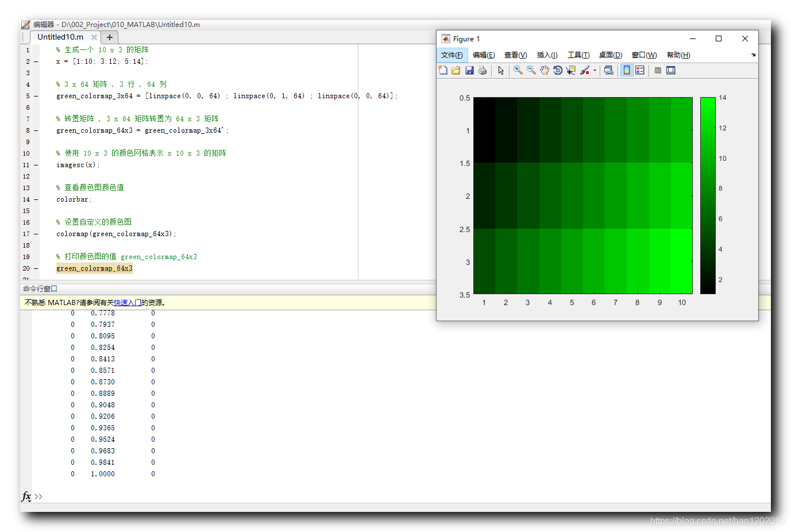Click the green colorbar in the figure
Viewport: 791px width, 532px height.
pos(708,195)
